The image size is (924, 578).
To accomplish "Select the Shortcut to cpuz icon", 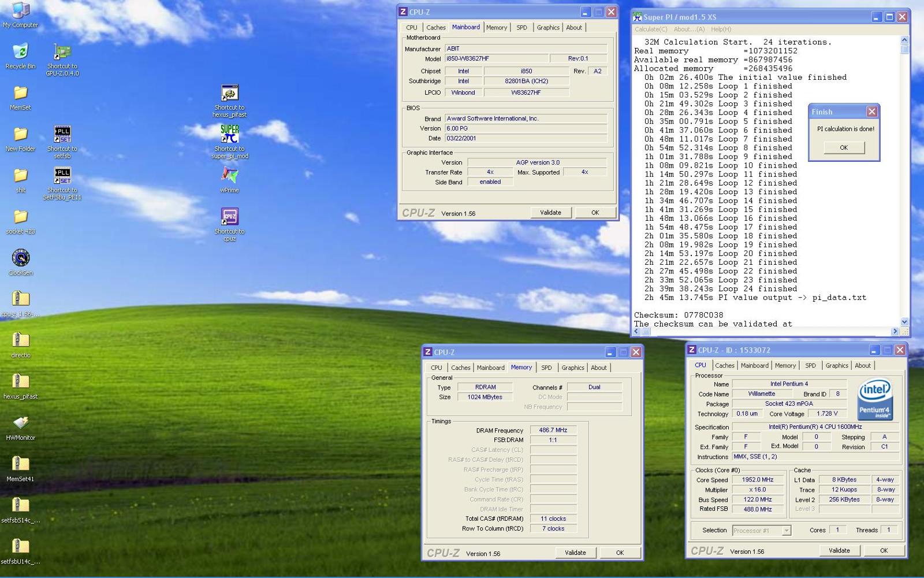I will click(x=229, y=225).
